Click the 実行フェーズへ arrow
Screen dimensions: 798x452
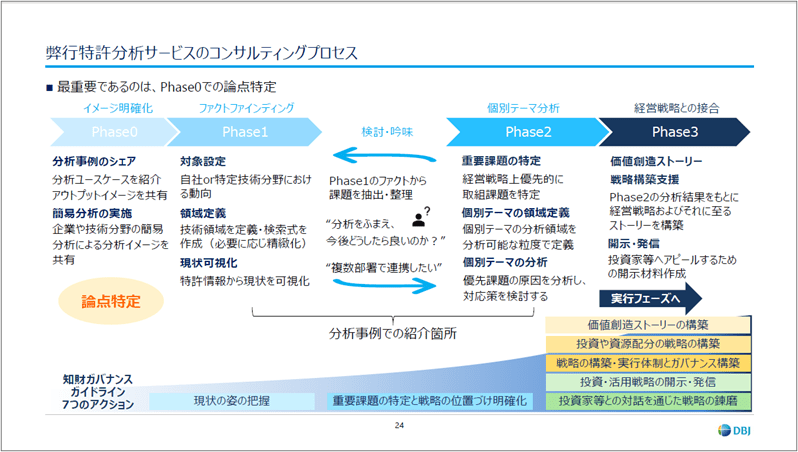coord(650,298)
